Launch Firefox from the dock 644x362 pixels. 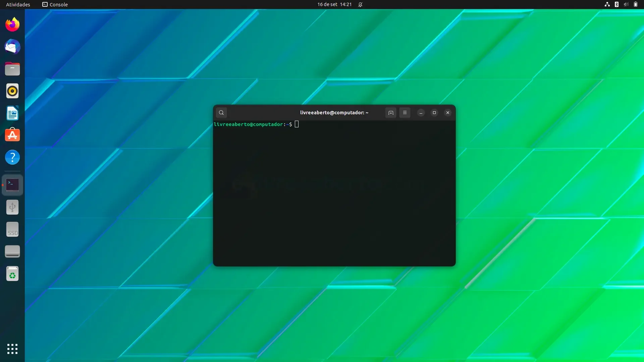[12, 24]
